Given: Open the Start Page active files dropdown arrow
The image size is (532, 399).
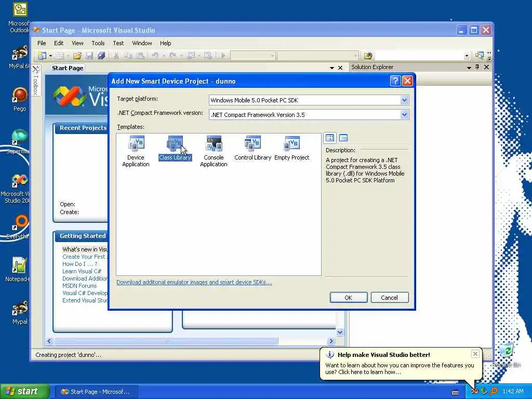Looking at the screenshot, I should 332,68.
